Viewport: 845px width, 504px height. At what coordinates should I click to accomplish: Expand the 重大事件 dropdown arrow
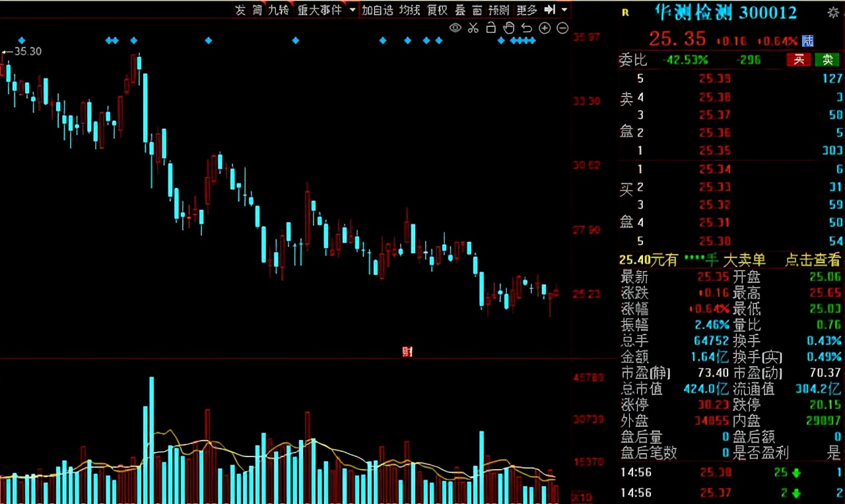pos(353,10)
